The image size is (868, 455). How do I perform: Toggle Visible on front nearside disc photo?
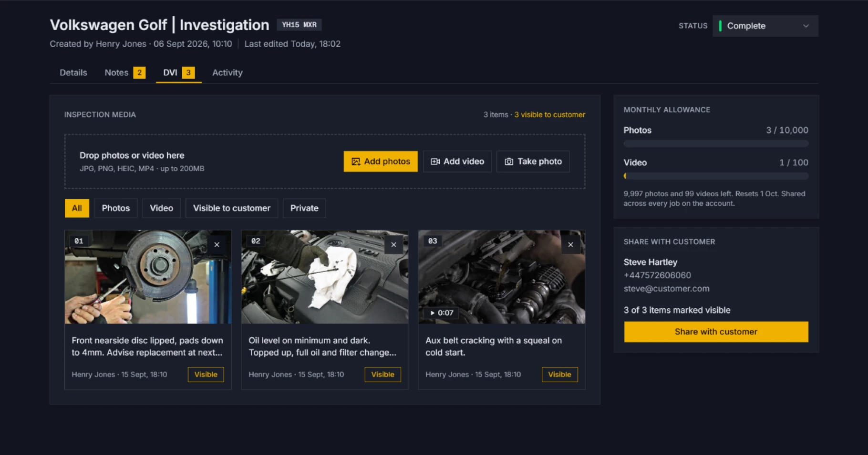point(206,374)
